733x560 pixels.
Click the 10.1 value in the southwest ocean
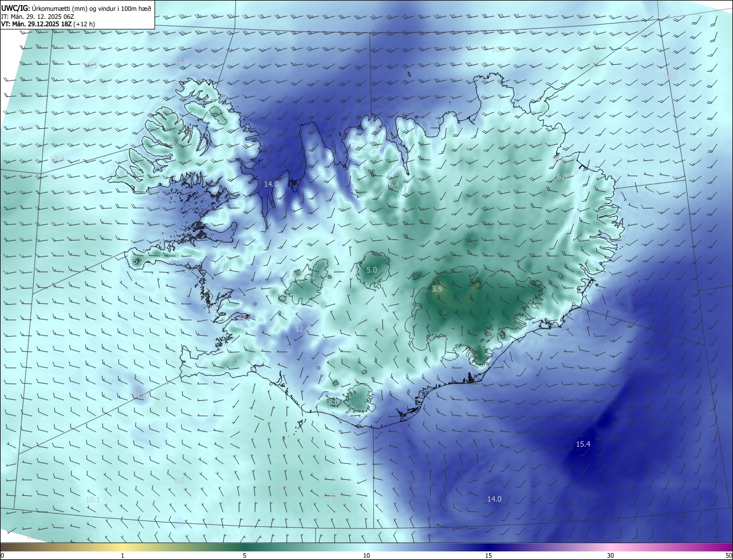click(x=93, y=500)
